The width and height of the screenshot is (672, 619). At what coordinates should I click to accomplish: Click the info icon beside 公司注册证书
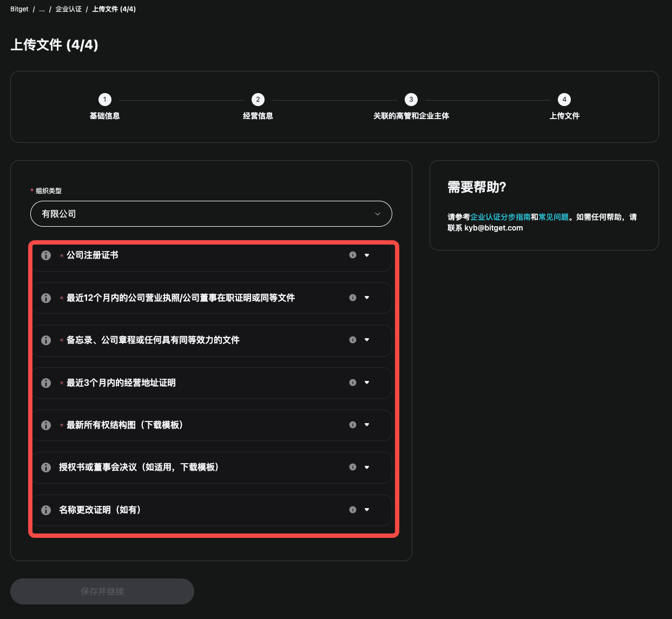46,255
